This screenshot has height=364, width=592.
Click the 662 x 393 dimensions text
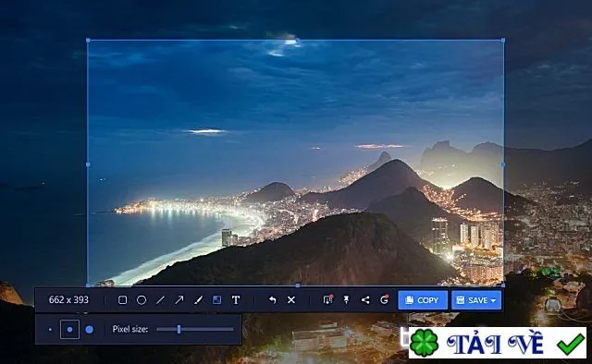click(68, 300)
